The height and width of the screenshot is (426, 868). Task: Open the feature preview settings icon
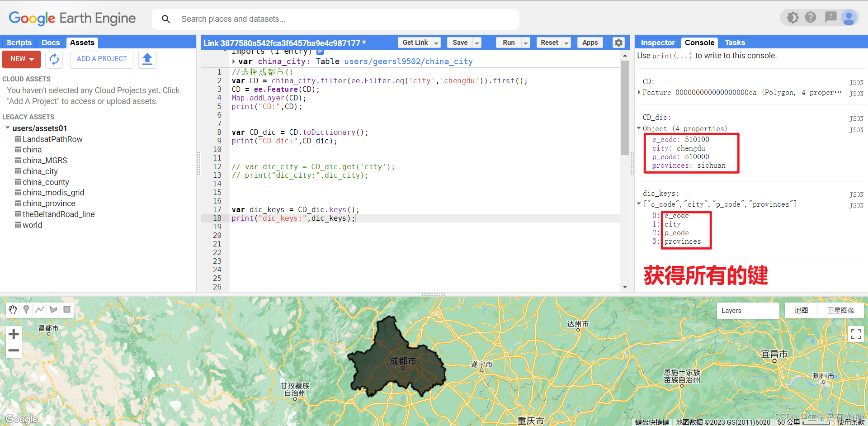(793, 18)
